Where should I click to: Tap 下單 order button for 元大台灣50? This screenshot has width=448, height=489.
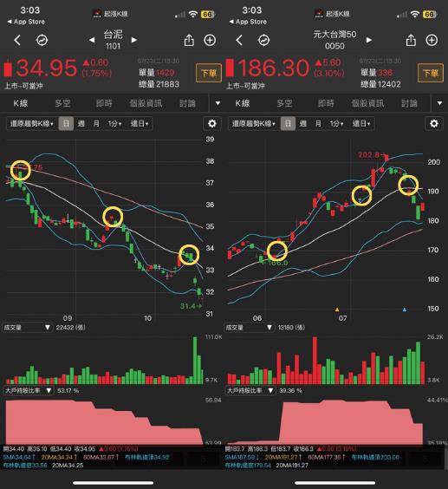431,73
